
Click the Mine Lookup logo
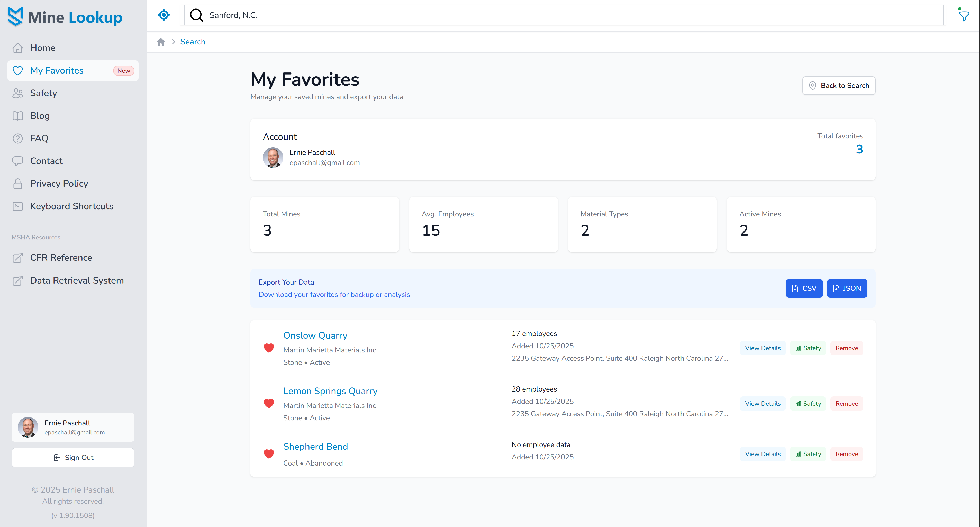click(x=65, y=17)
